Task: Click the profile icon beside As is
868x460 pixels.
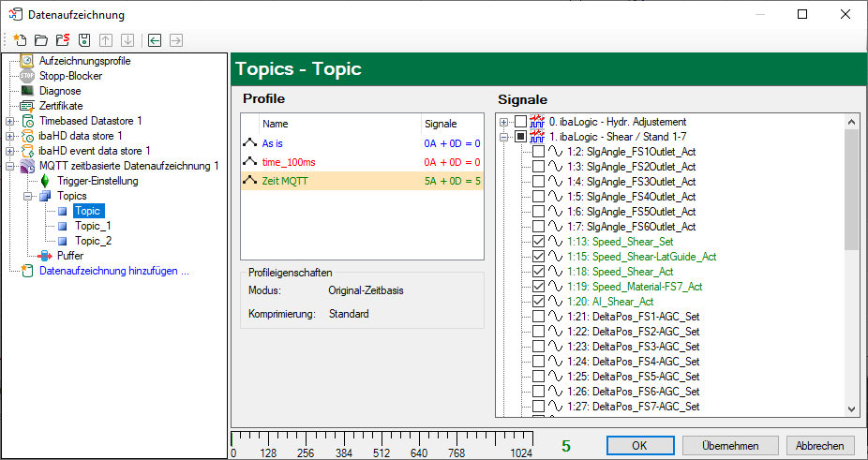Action: (x=249, y=143)
